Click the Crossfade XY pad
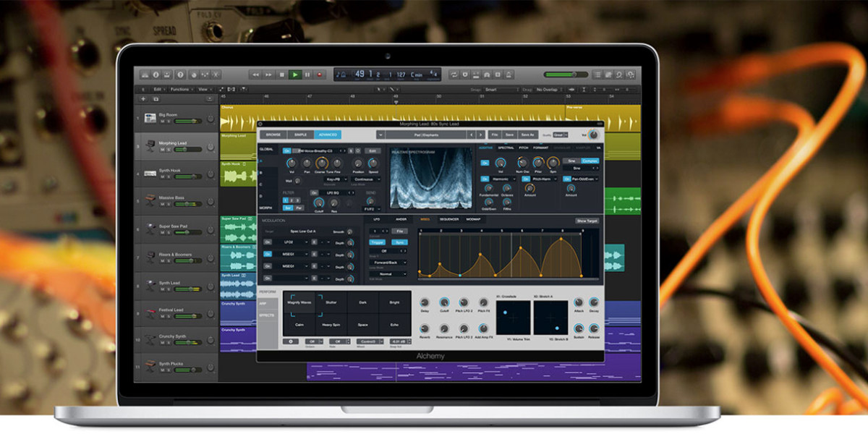This screenshot has width=868, height=434. point(514,318)
